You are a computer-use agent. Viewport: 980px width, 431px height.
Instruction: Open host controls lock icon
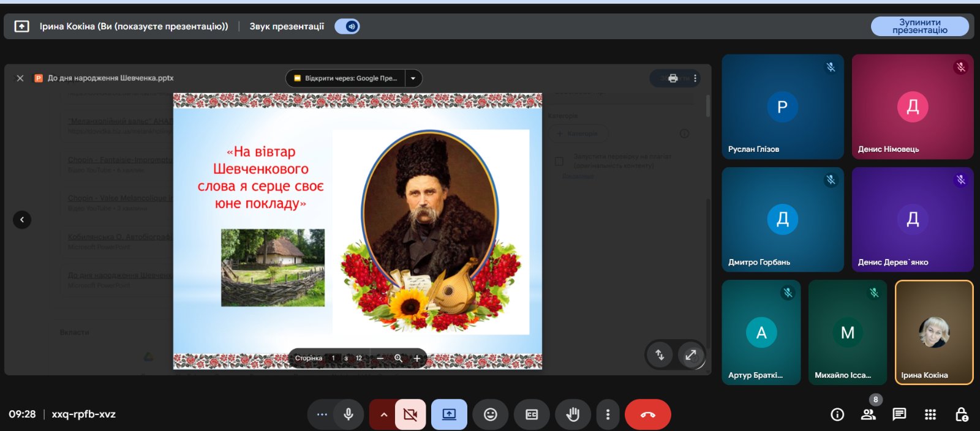[x=962, y=414]
